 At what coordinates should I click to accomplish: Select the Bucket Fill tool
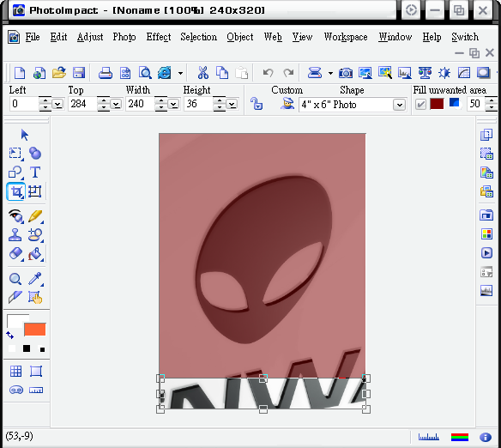(x=35, y=254)
